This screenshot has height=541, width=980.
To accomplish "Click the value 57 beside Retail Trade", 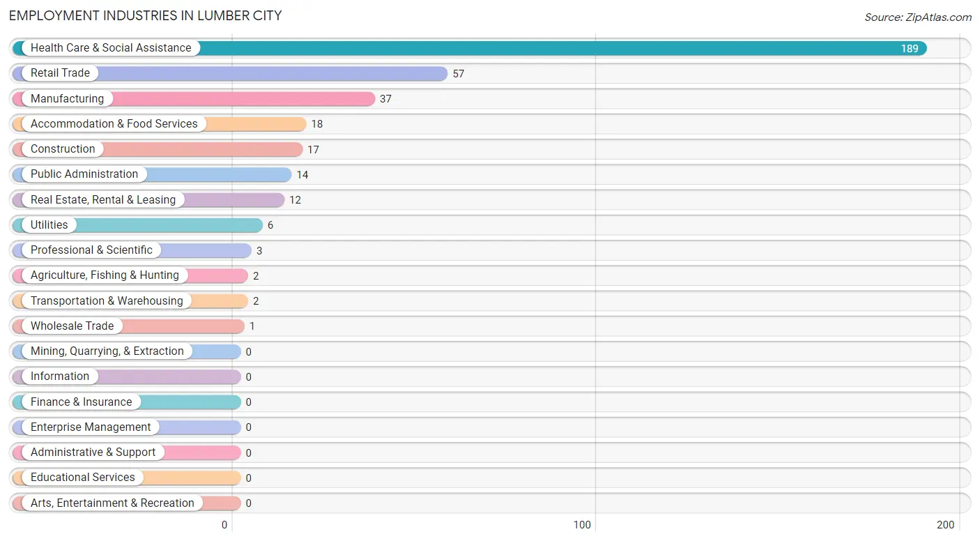I will pyautogui.click(x=458, y=74).
